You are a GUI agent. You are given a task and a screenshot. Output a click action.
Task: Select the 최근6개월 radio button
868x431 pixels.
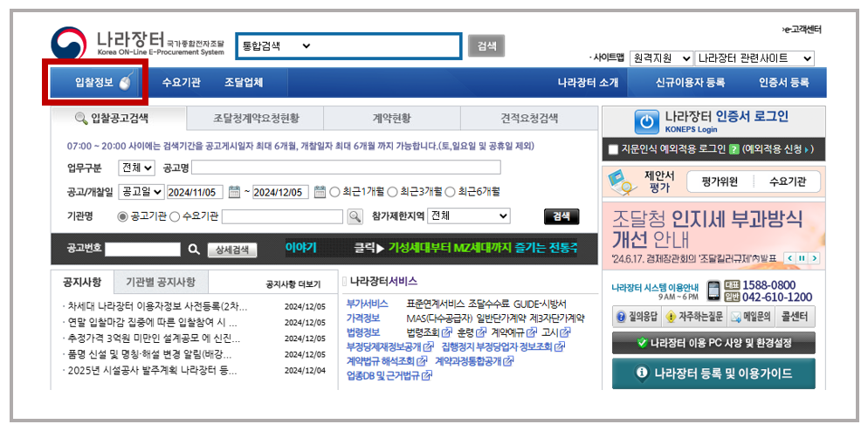(450, 192)
